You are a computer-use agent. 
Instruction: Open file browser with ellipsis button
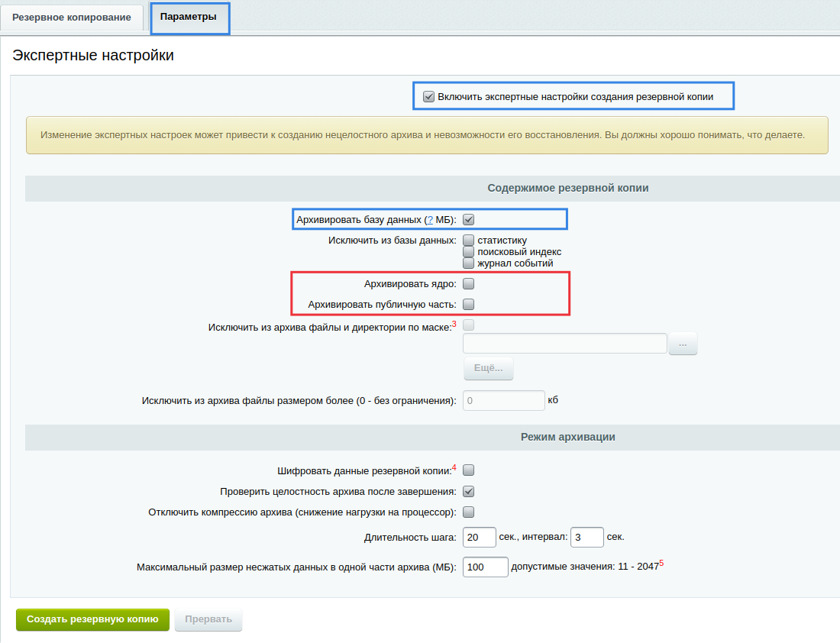[683, 344]
